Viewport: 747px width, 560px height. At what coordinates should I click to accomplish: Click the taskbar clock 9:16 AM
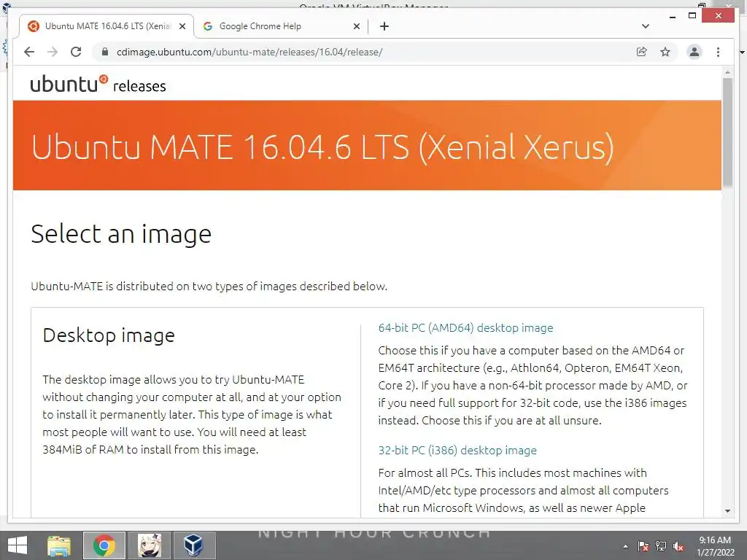[715, 545]
